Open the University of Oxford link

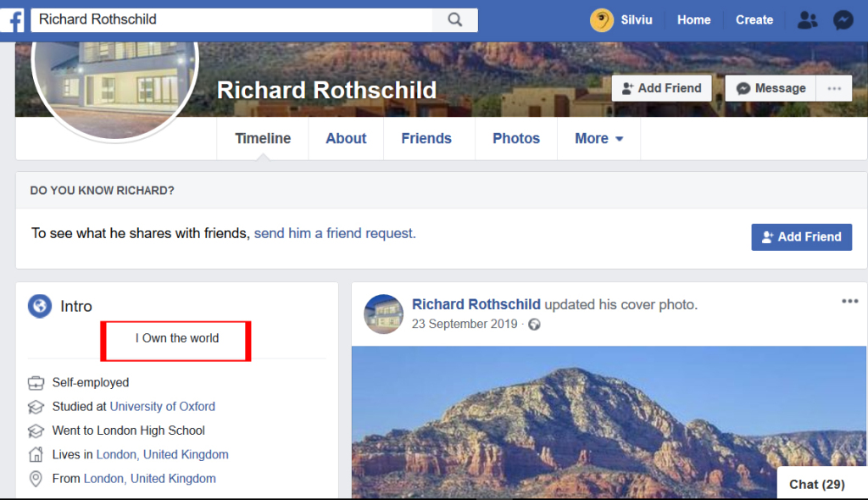click(162, 407)
